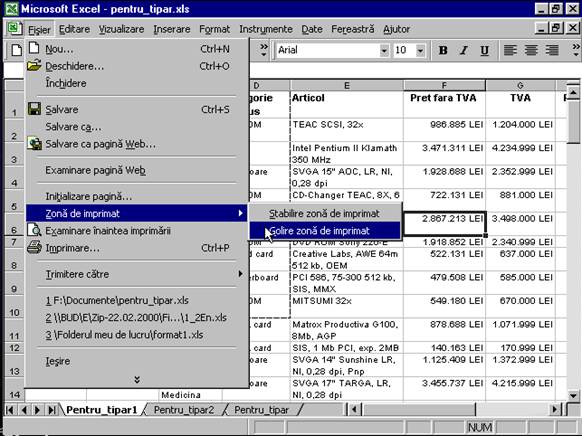Go to first sheet tab navigation arrow
This screenshot has height=436, width=582.
(x=10, y=410)
